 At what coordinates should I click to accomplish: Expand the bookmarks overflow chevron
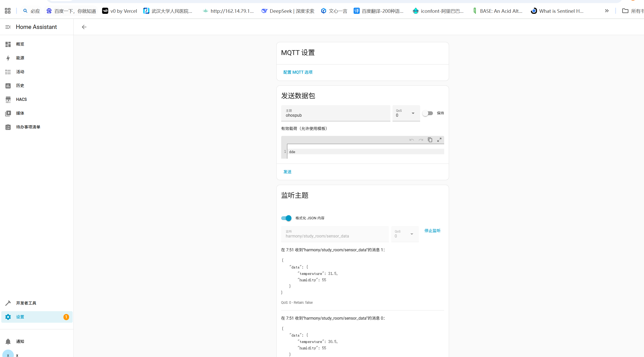[607, 11]
